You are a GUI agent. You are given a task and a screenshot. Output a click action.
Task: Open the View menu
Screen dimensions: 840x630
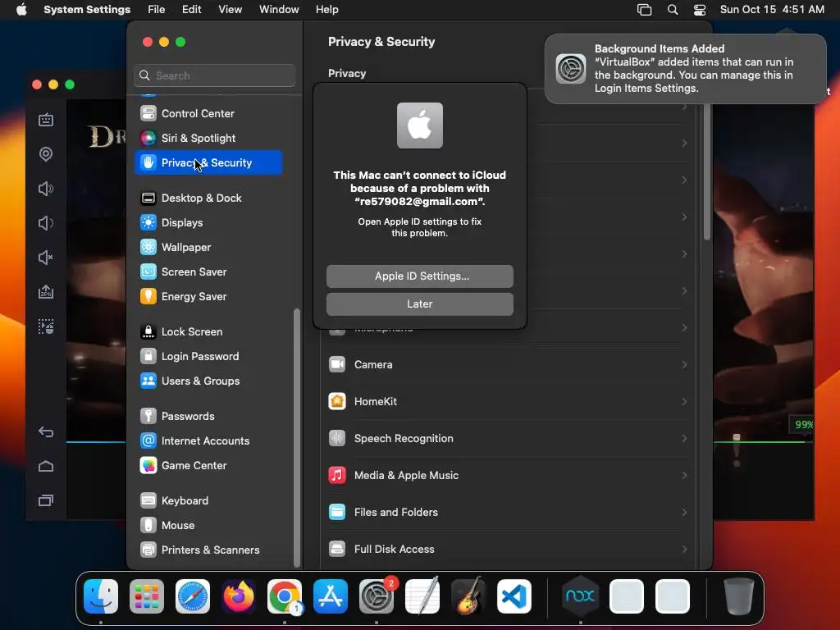click(231, 10)
